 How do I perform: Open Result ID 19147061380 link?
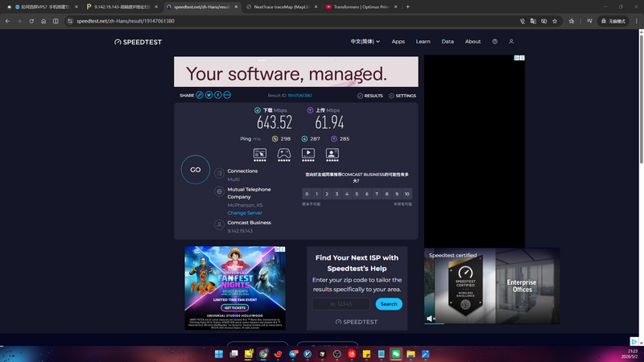pyautogui.click(x=299, y=96)
